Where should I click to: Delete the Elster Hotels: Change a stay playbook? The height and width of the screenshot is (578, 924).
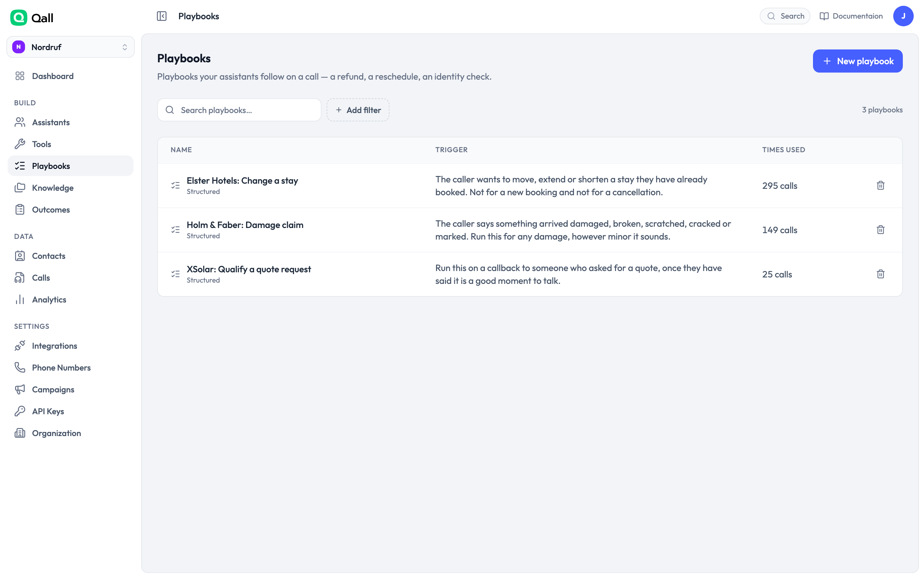880,185
